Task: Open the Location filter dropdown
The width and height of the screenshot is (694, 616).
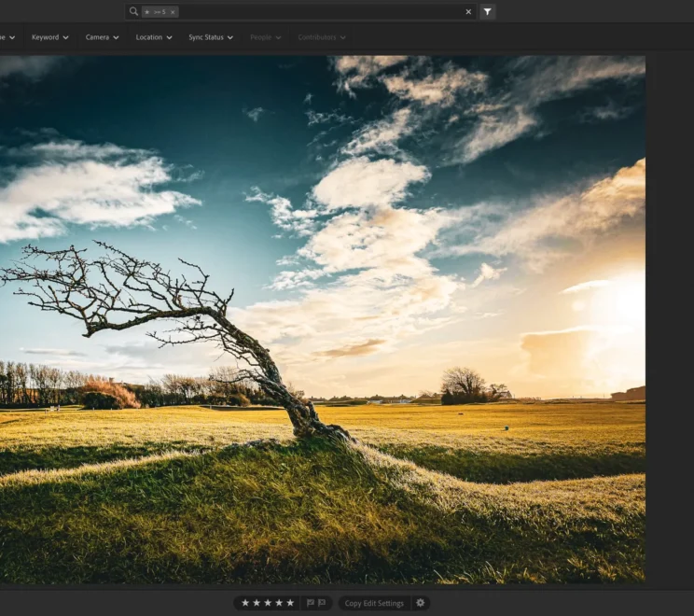Action: [x=154, y=37]
